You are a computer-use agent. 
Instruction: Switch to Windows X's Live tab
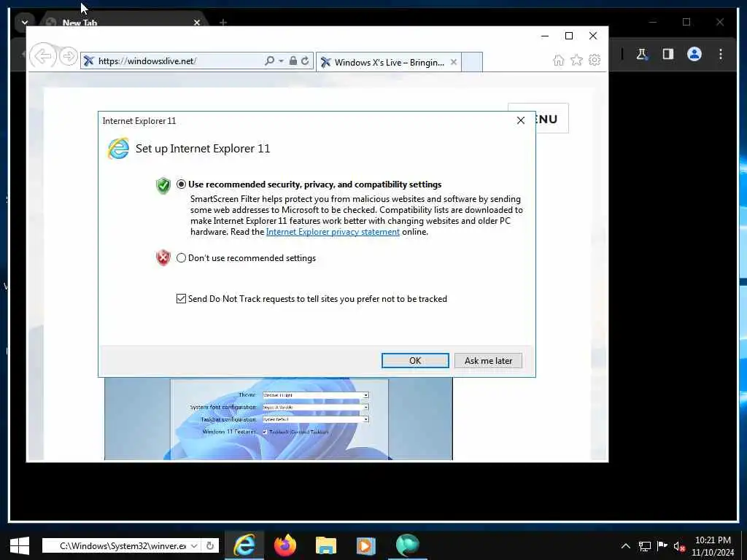click(x=388, y=63)
